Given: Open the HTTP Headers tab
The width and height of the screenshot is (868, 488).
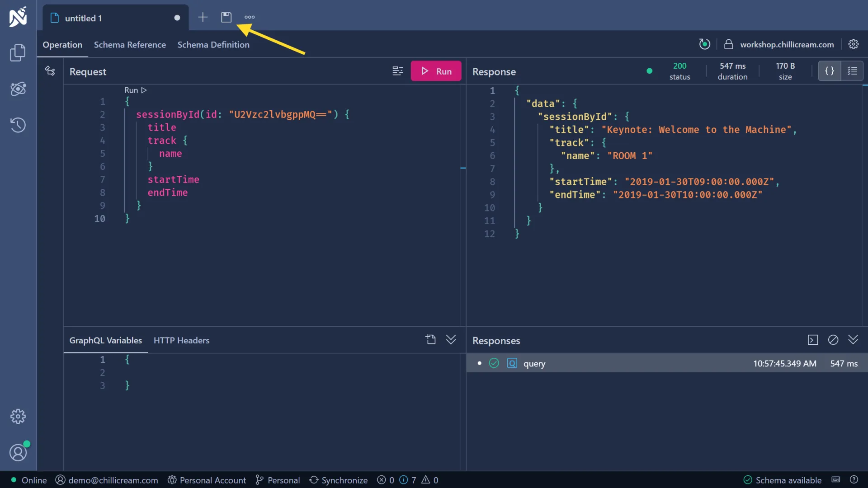Looking at the screenshot, I should coord(181,340).
